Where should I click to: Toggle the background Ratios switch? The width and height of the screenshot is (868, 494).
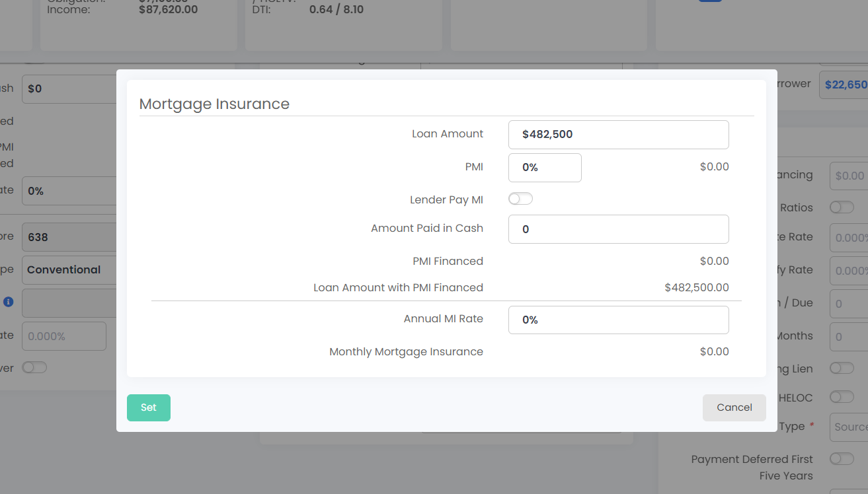(x=842, y=207)
